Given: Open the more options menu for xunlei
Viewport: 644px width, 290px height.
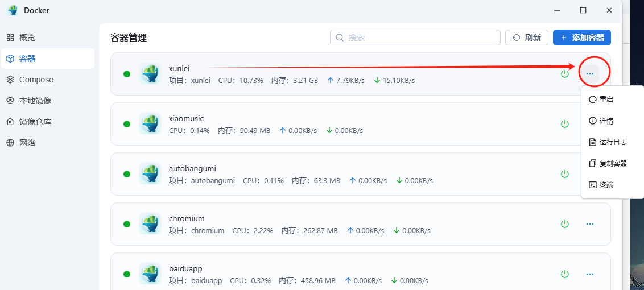Looking at the screenshot, I should 590,74.
